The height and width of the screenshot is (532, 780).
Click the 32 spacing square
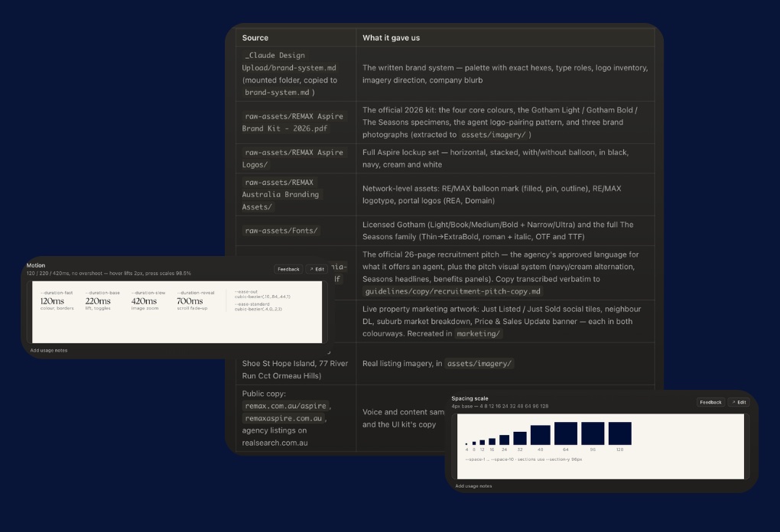[520, 438]
